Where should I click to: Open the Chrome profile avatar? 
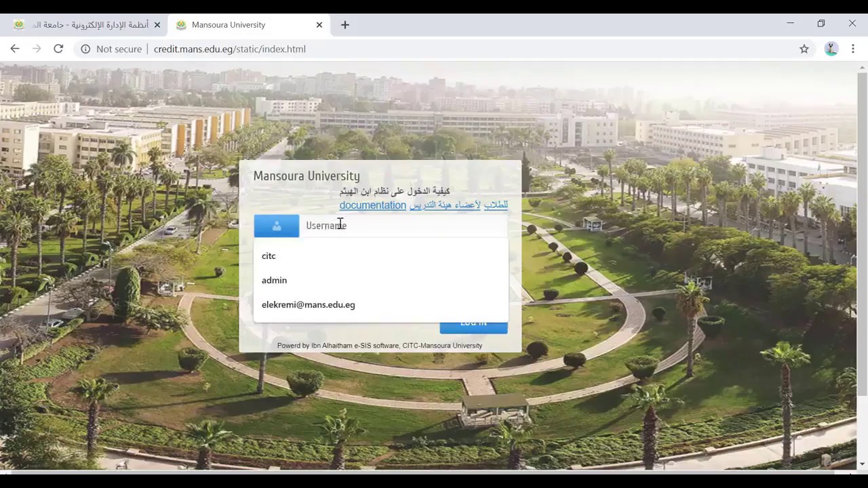[x=831, y=49]
